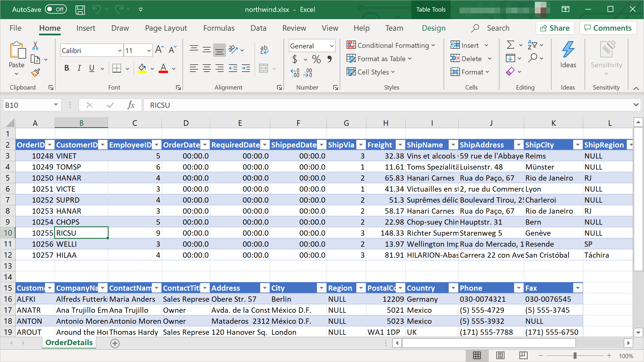The image size is (644, 362).
Task: Increase font size with large A icon
Action: coord(160,50)
